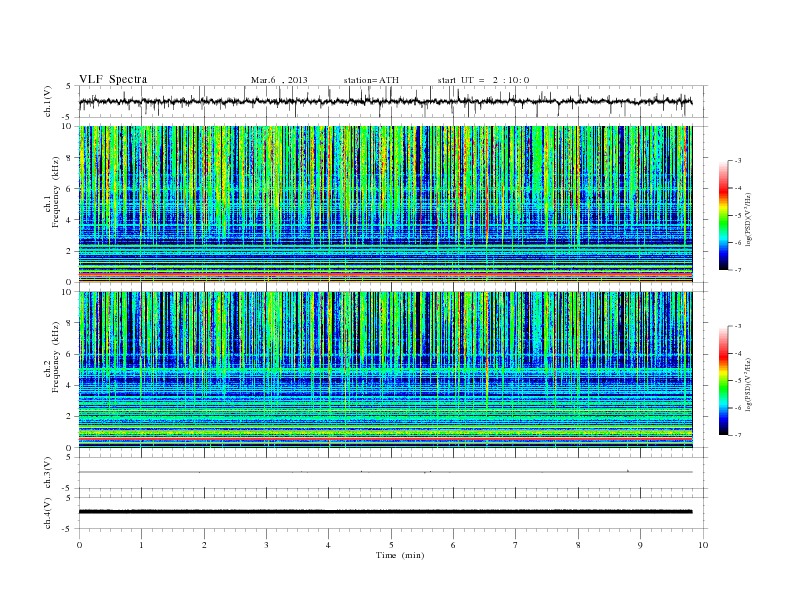The image size is (792, 612).
Task: Click the ch.1 frequency tick label "6"
Action: tap(70, 189)
